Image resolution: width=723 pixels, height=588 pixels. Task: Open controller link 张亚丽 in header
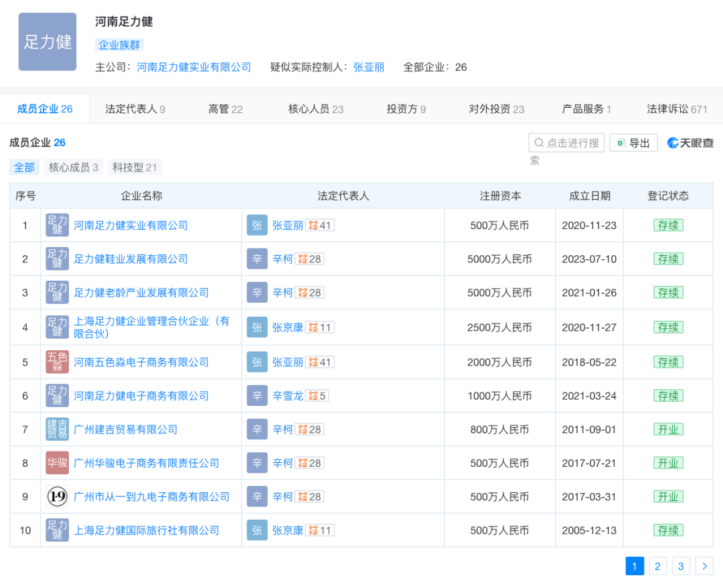pyautogui.click(x=369, y=68)
